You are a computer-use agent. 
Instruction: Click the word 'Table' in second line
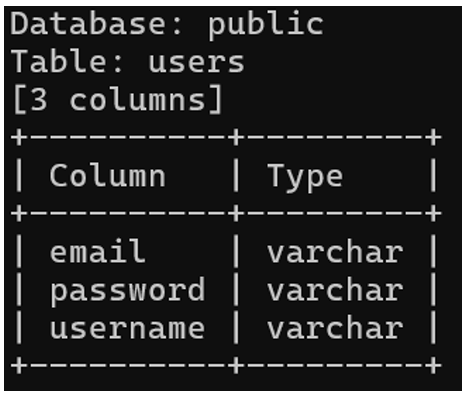62,61
